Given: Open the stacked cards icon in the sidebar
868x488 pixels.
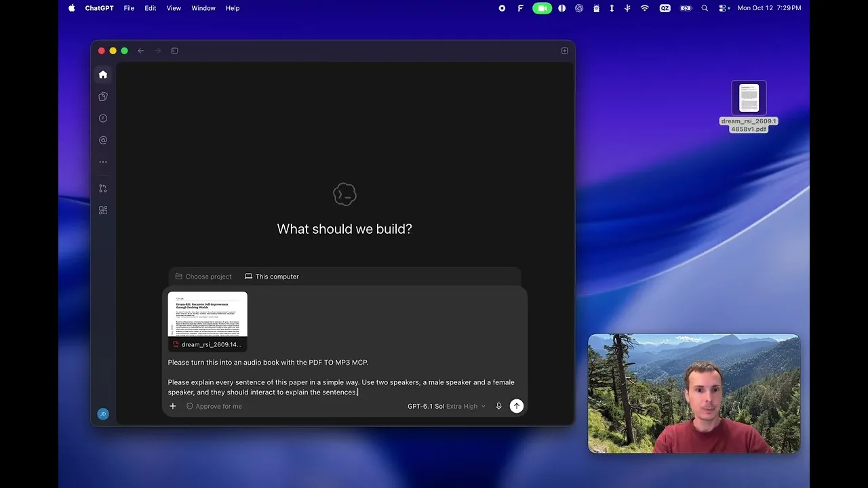Looking at the screenshot, I should [103, 97].
